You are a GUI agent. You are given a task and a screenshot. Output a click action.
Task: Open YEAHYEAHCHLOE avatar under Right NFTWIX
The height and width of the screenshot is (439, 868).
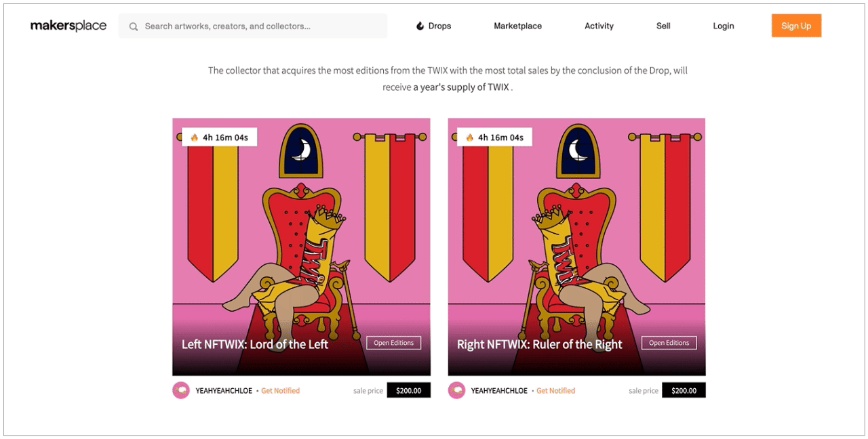pos(456,390)
